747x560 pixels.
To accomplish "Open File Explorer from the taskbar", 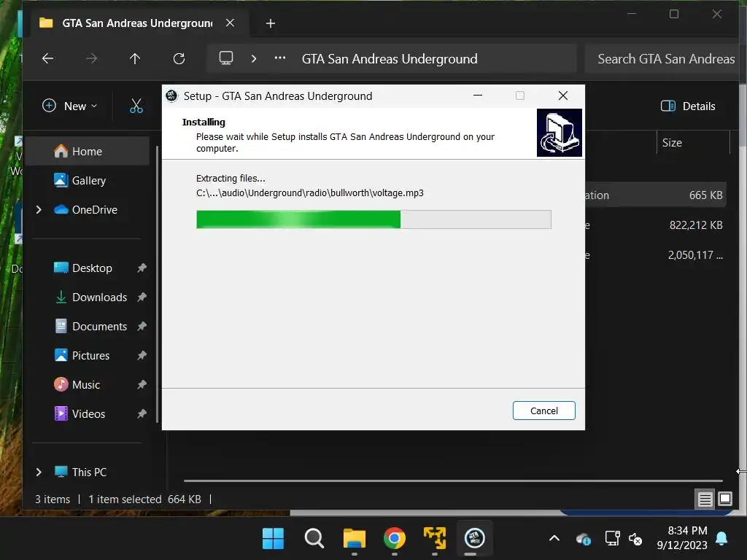I will [354, 539].
